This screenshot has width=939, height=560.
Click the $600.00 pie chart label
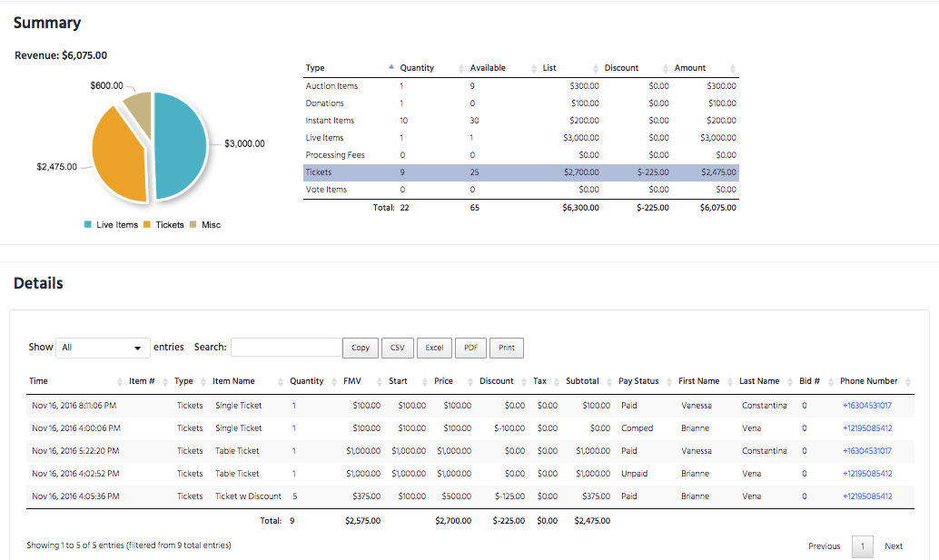point(106,85)
